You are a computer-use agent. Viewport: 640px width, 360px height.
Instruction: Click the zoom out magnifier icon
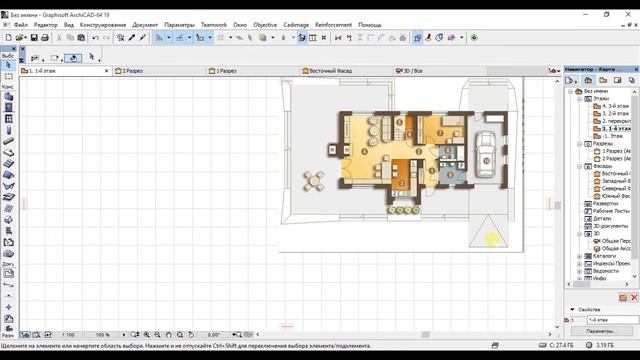[158, 335]
